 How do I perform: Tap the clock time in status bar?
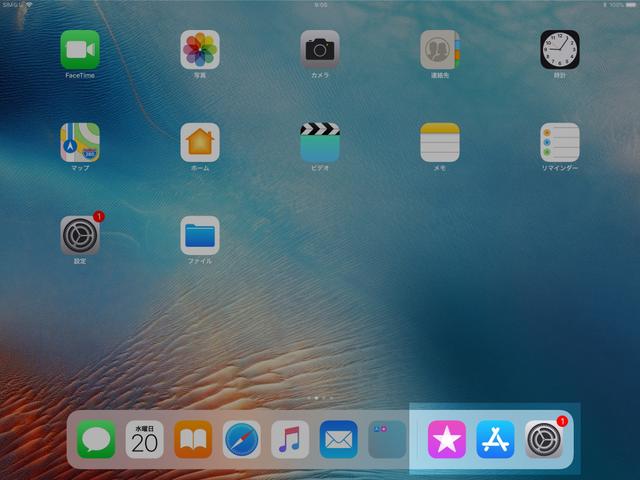(320, 5)
